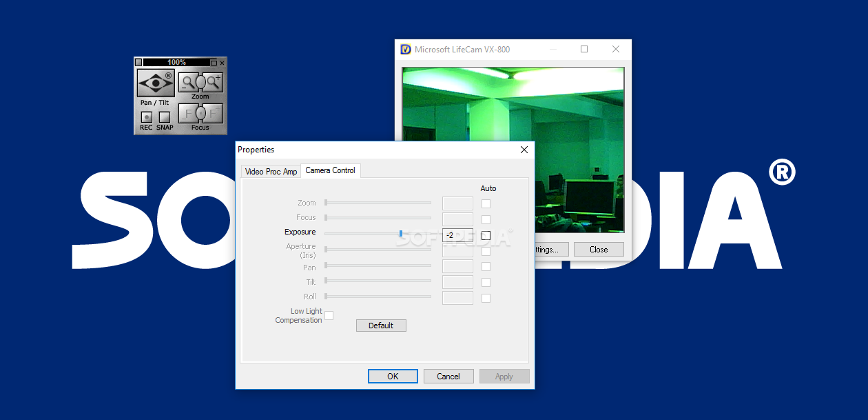Viewport: 868px width, 420px height.
Task: Click the oval reset knob between Zoom buttons
Action: [x=200, y=82]
